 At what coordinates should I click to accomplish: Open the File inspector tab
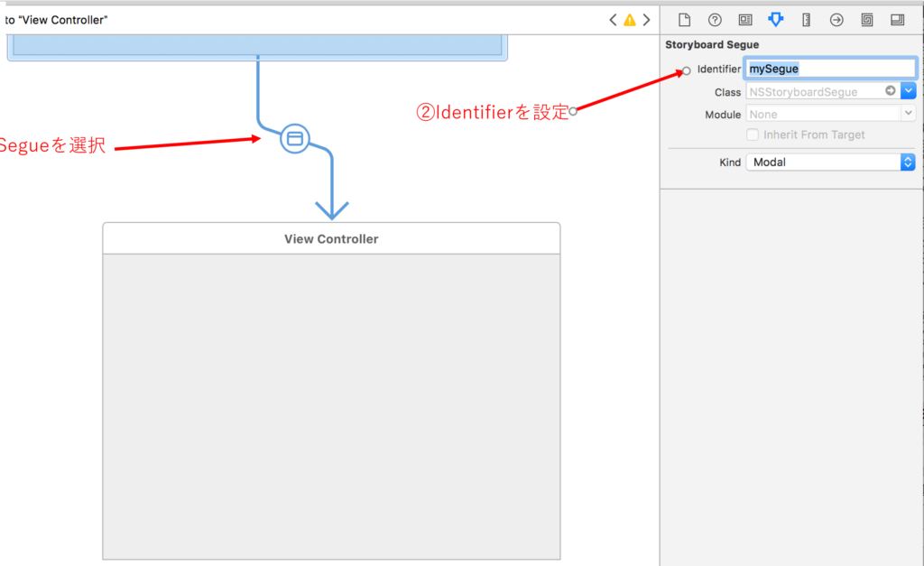tap(684, 20)
